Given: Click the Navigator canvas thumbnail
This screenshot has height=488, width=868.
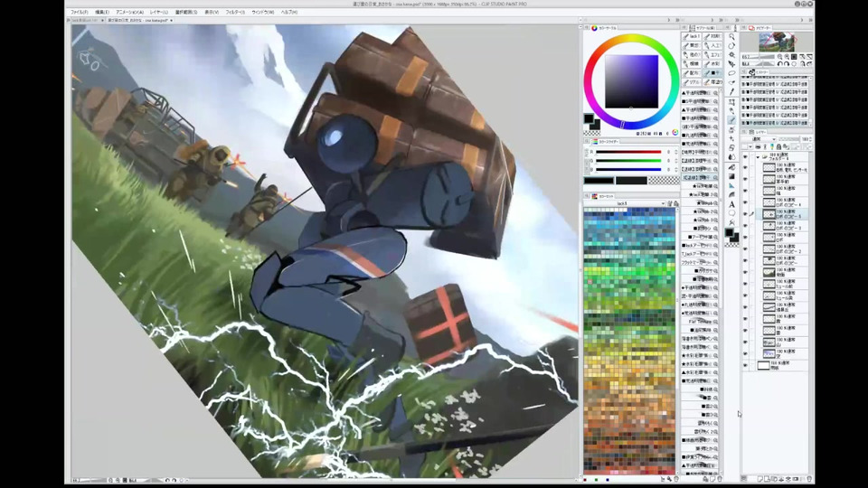Looking at the screenshot, I should 778,42.
